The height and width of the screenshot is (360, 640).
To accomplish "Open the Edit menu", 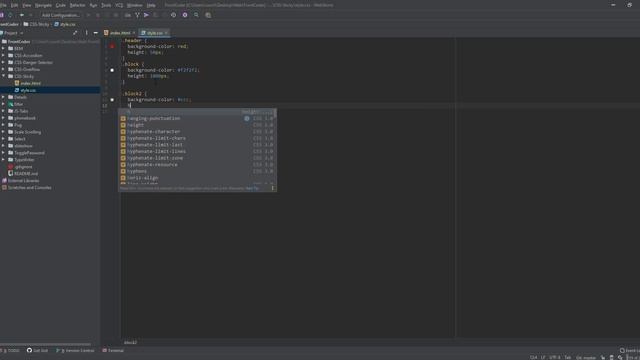I will coord(14,5).
